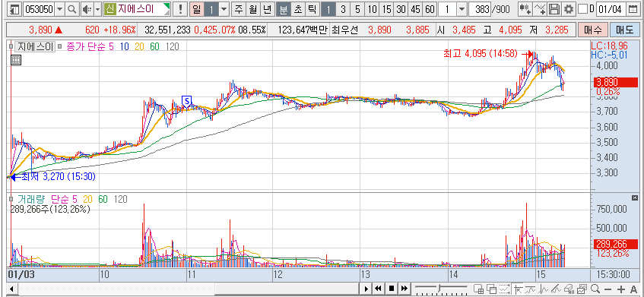The width and height of the screenshot is (644, 297).
Task: Select the 초 second chart toggle
Action: 297,9
